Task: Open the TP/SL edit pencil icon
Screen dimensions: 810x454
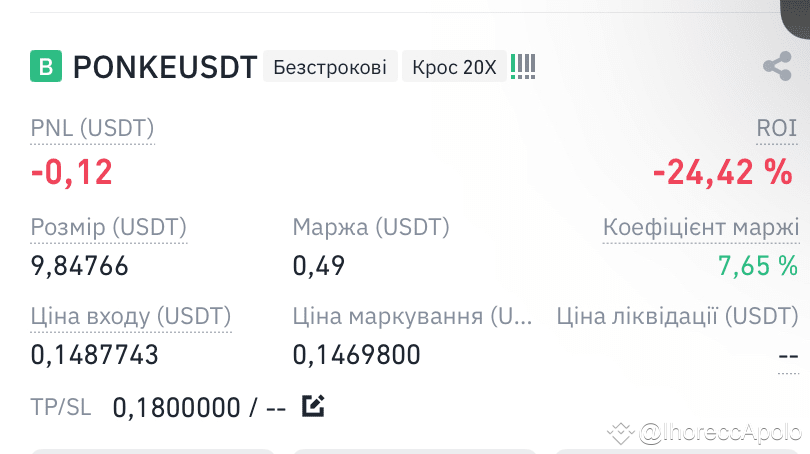Action: (x=313, y=406)
